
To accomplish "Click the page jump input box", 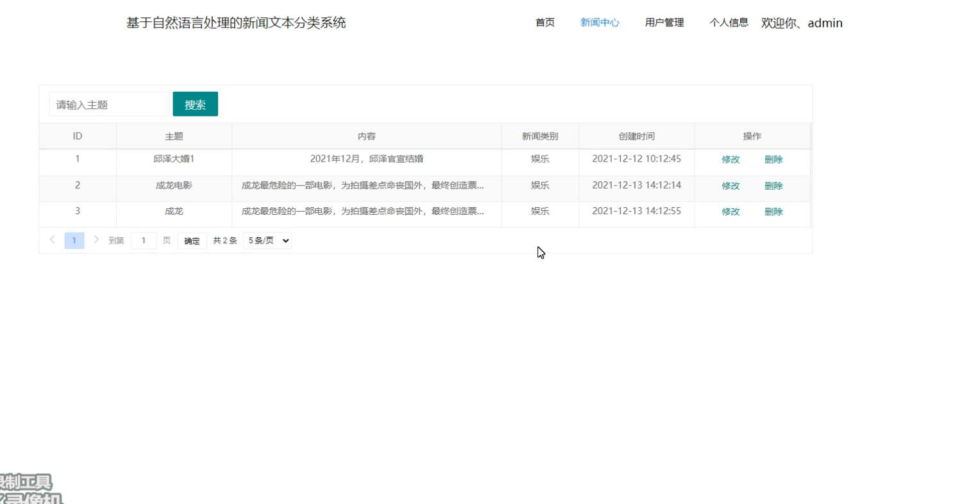I will (x=144, y=240).
